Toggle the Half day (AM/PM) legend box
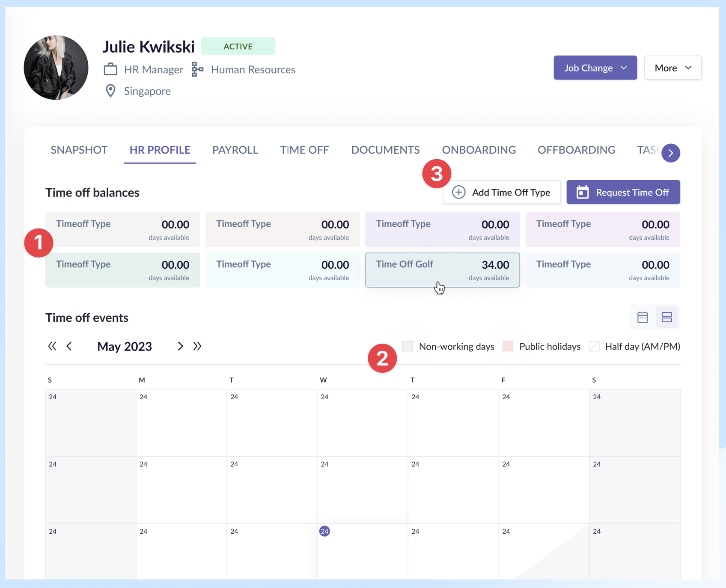The image size is (726, 588). [x=594, y=346]
